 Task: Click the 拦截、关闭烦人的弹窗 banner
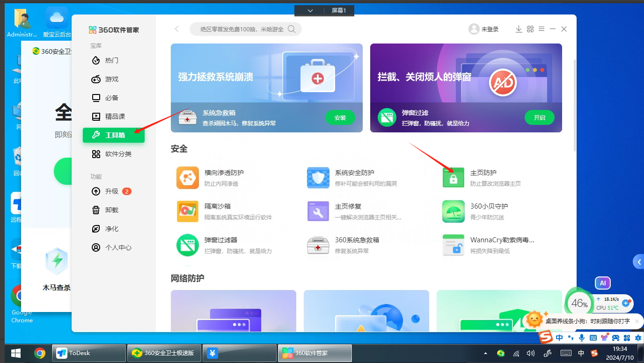(x=466, y=88)
